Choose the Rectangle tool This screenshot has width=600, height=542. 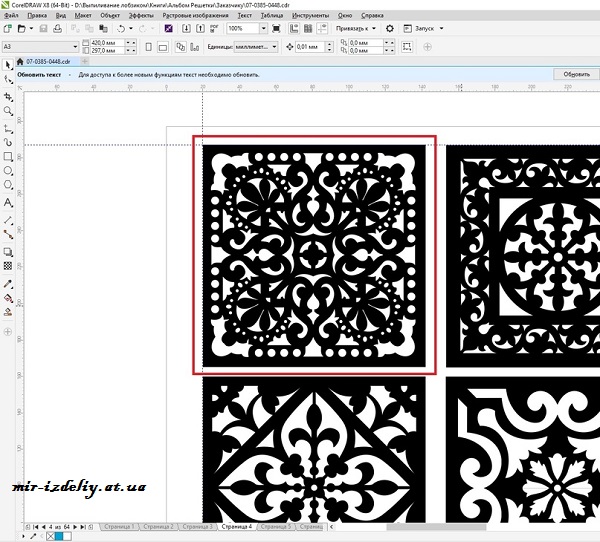click(8, 157)
